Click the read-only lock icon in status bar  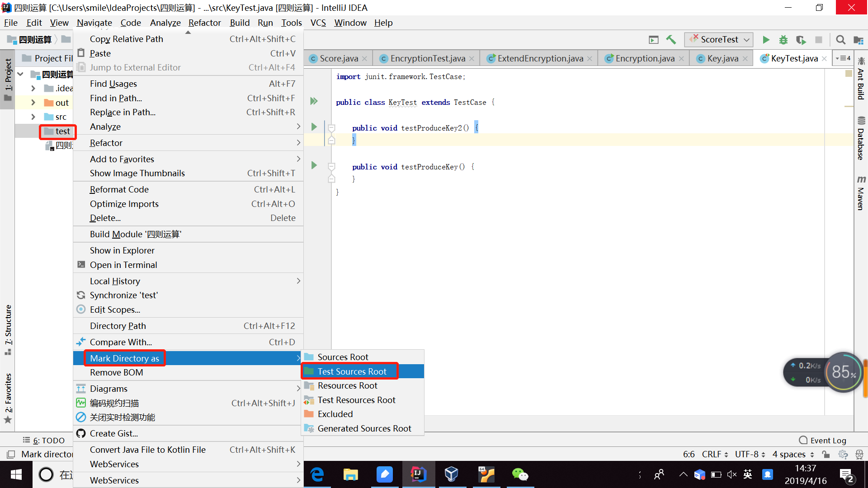point(826,454)
